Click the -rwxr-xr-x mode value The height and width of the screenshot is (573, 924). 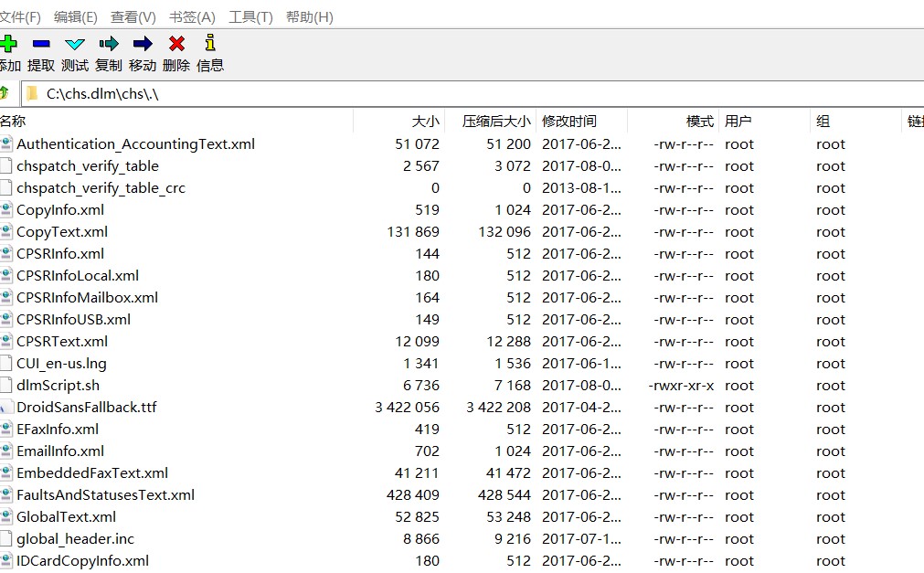click(681, 386)
